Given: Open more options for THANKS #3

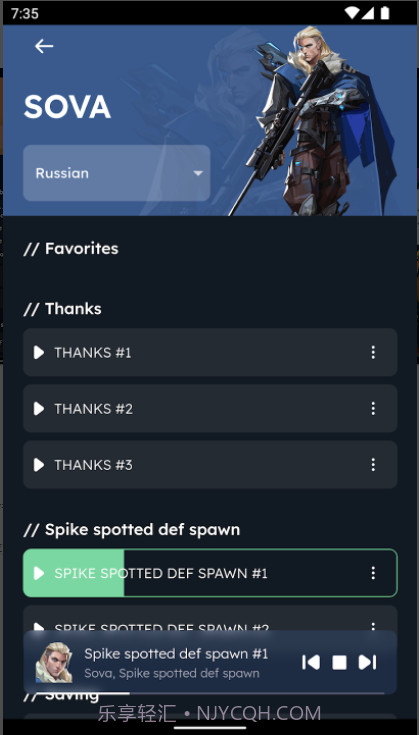Looking at the screenshot, I should pos(373,465).
